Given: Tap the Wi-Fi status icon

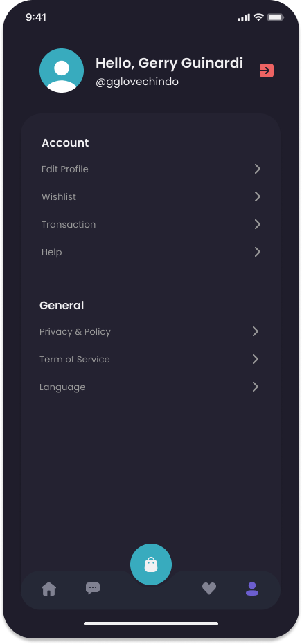Looking at the screenshot, I should (258, 17).
